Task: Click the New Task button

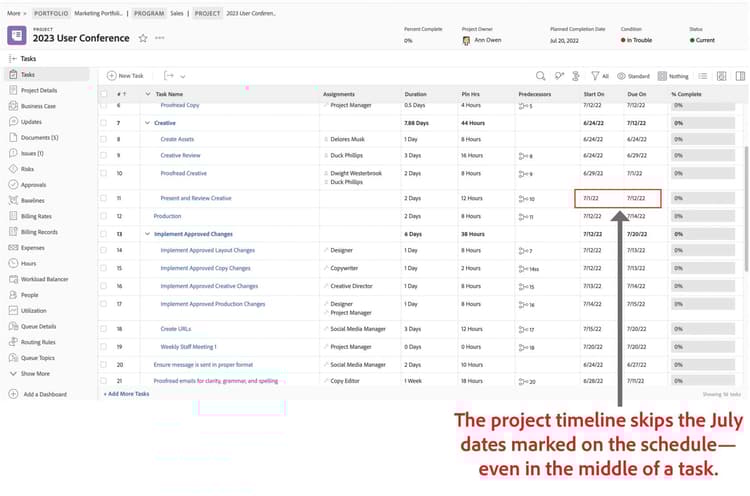Action: click(x=125, y=76)
